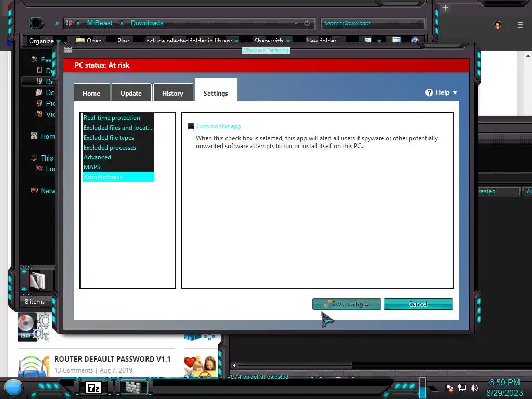Image resolution: width=532 pixels, height=399 pixels.
Task: Click the Start orb button
Action: coord(14,388)
